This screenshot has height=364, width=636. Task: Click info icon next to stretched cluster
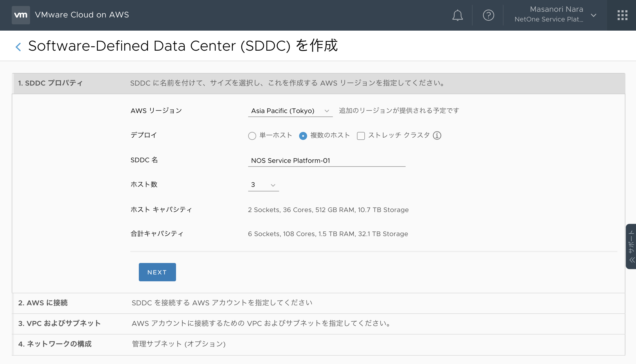click(x=437, y=135)
